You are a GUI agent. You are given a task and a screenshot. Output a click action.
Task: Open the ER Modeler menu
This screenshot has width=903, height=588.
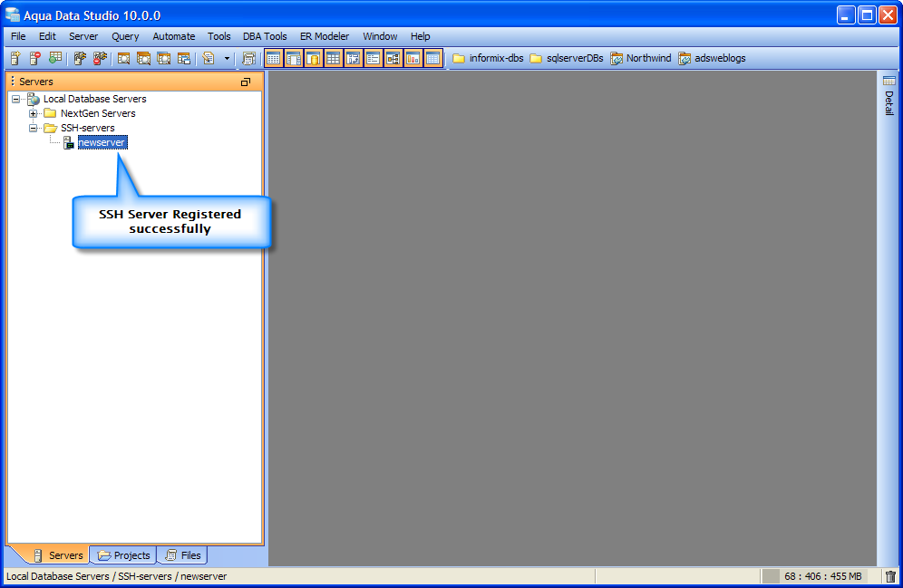pos(325,36)
